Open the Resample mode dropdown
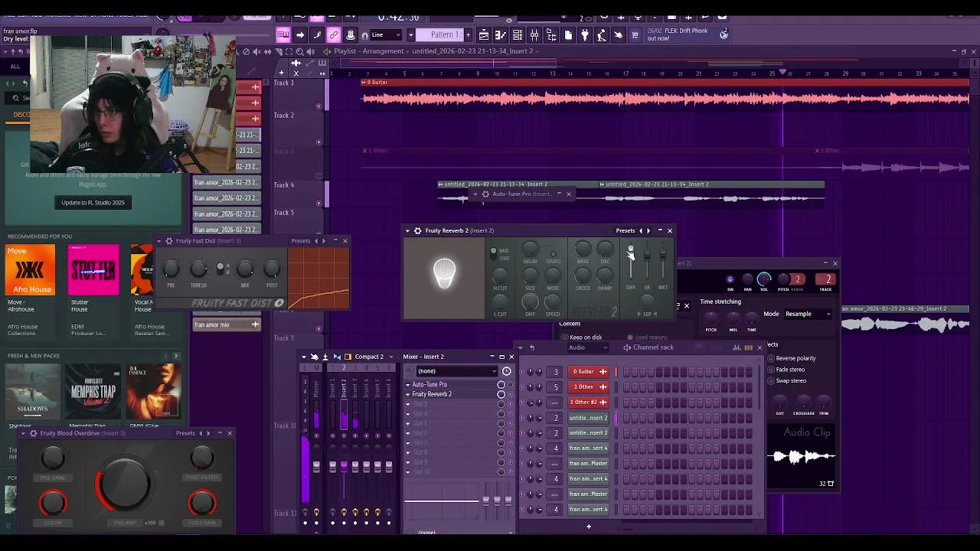This screenshot has height=551, width=980. (808, 314)
